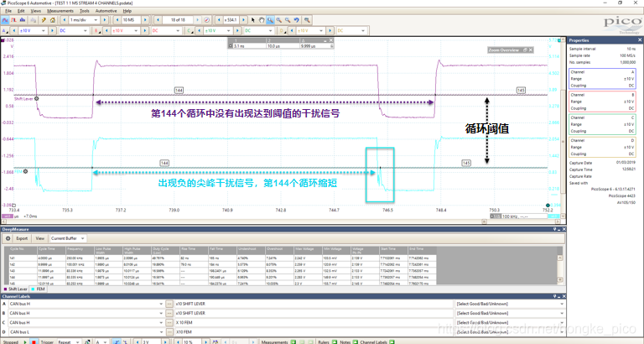Open the Measurements menu
The width and height of the screenshot is (644, 344).
click(x=60, y=11)
